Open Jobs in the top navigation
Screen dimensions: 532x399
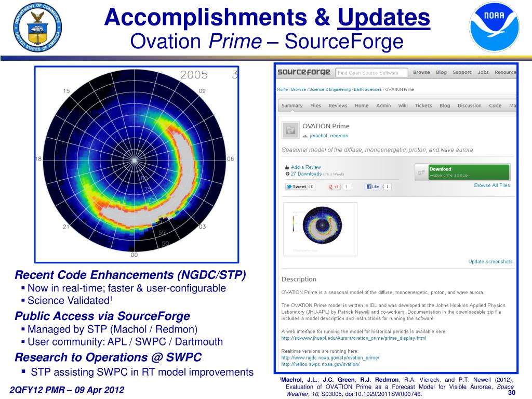(483, 72)
